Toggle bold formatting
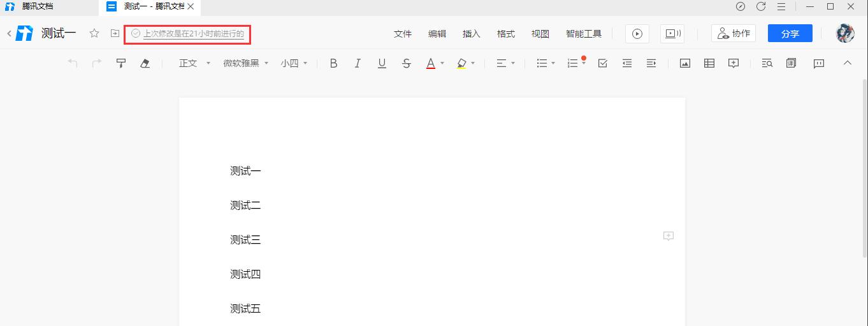868x326 pixels. (333, 63)
